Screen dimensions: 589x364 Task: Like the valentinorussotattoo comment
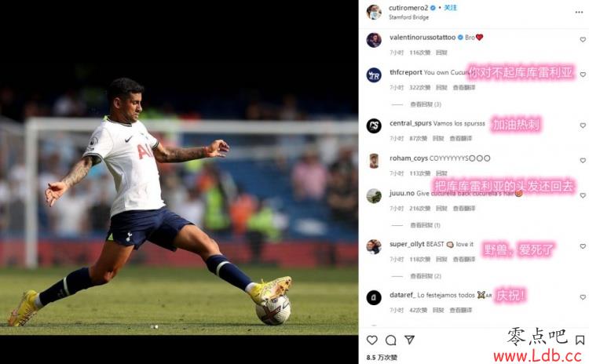[x=583, y=39]
